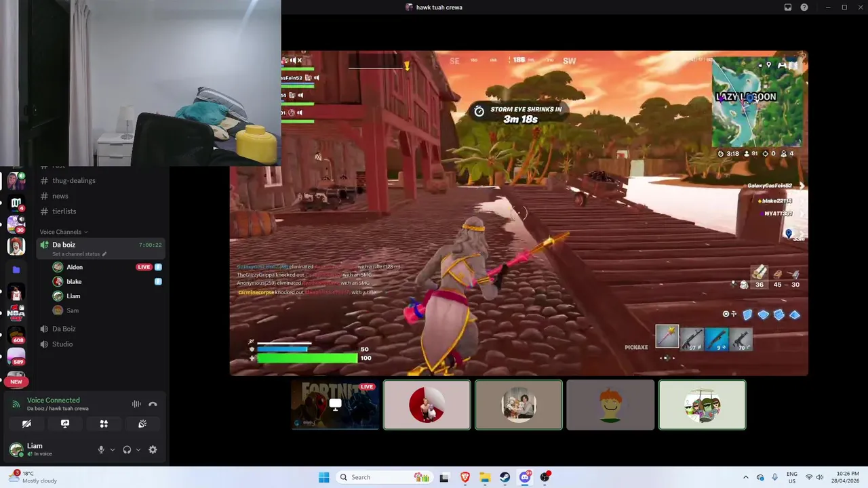Open the Ronald McDonald server icon

tap(16, 247)
